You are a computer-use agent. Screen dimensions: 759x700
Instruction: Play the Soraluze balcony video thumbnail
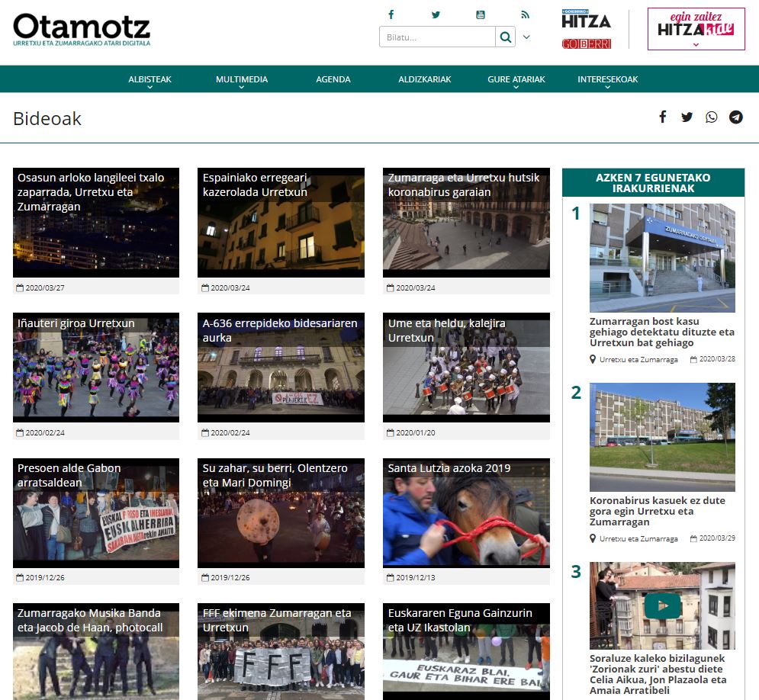[662, 605]
